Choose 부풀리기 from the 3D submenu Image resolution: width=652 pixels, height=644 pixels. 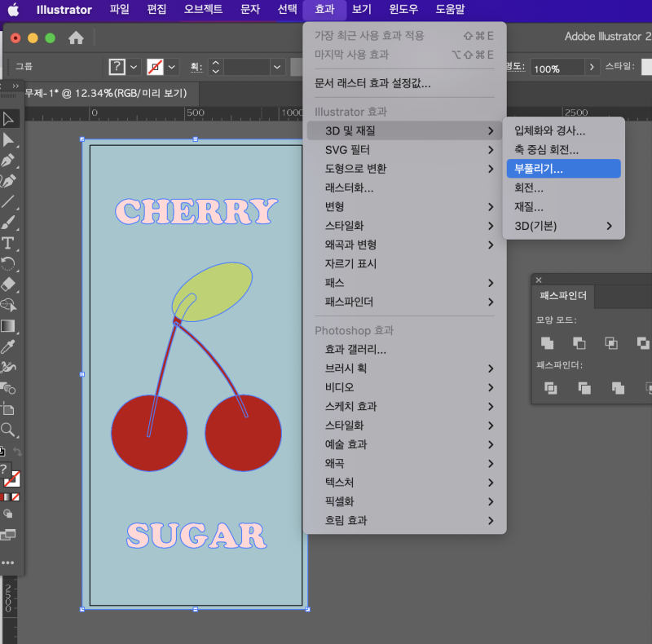tap(563, 168)
